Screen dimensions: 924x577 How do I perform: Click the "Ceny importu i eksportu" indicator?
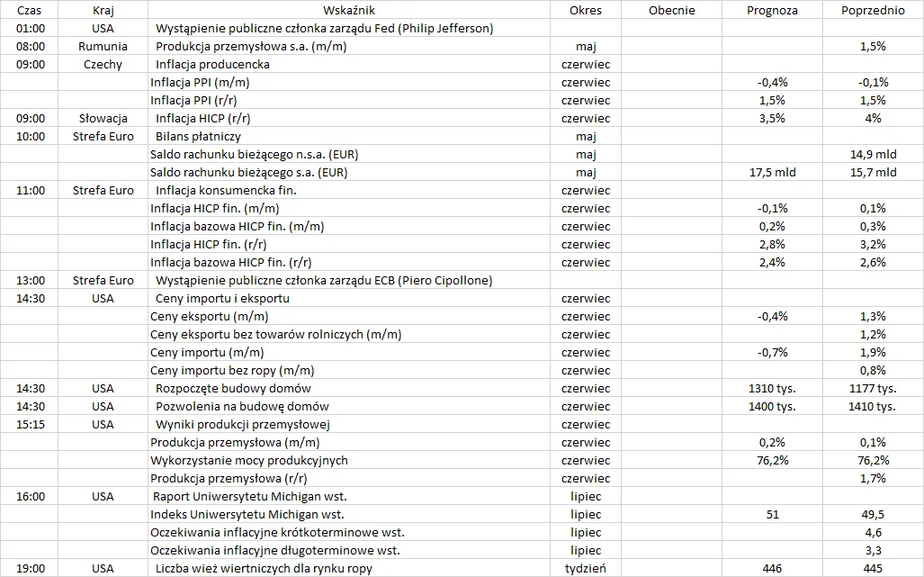223,299
